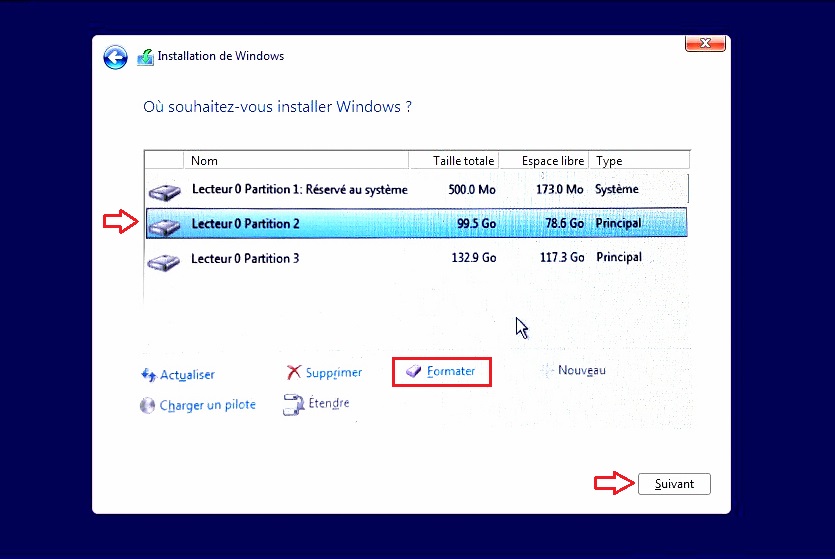The width and height of the screenshot is (835, 559).
Task: Click drive icon of Partition 3 row
Action: 164,262
